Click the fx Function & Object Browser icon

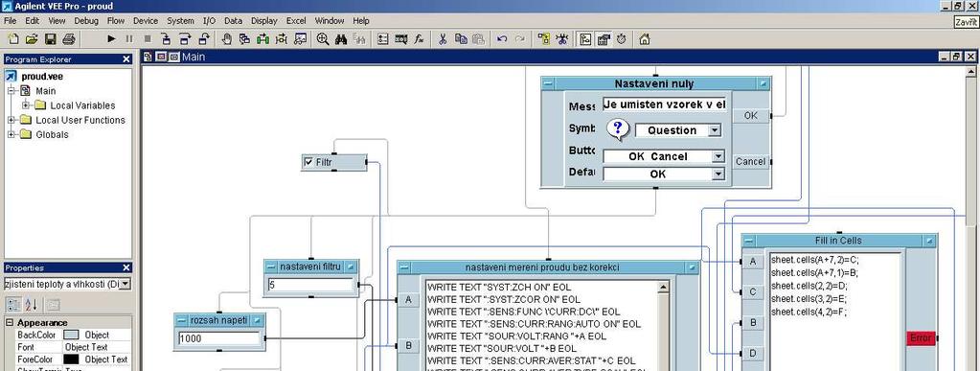click(x=420, y=39)
